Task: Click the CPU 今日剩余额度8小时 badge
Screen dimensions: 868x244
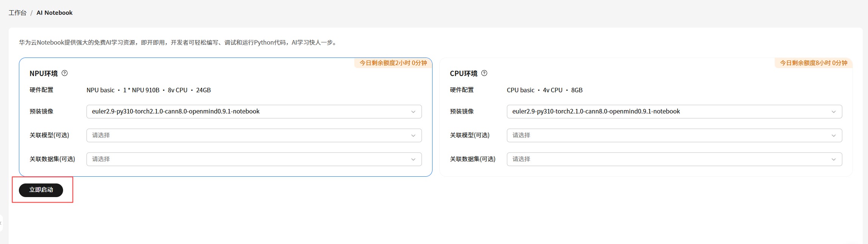Action: (814, 63)
